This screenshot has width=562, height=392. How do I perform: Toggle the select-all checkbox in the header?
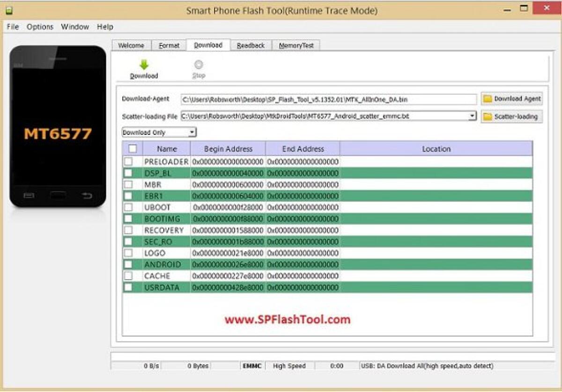pos(132,148)
